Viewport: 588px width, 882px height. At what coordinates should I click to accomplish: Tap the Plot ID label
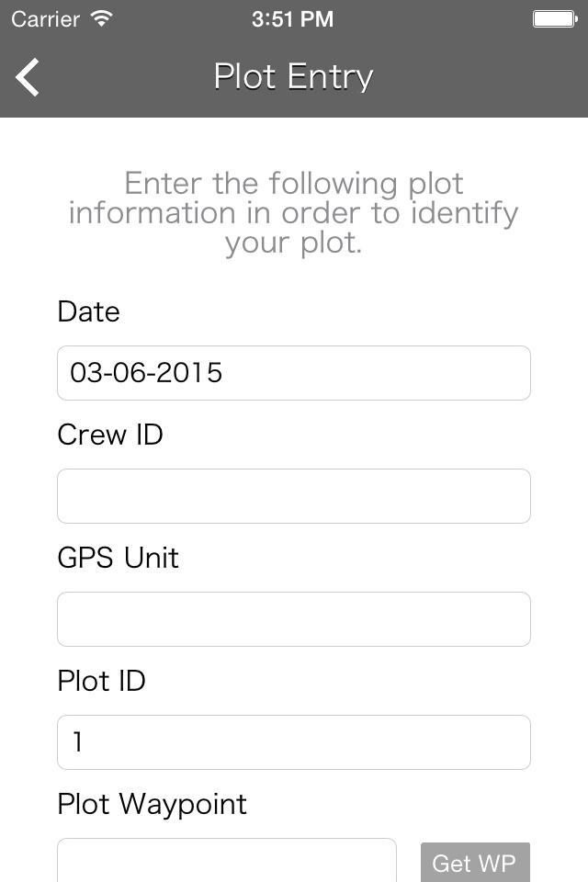pos(102,681)
